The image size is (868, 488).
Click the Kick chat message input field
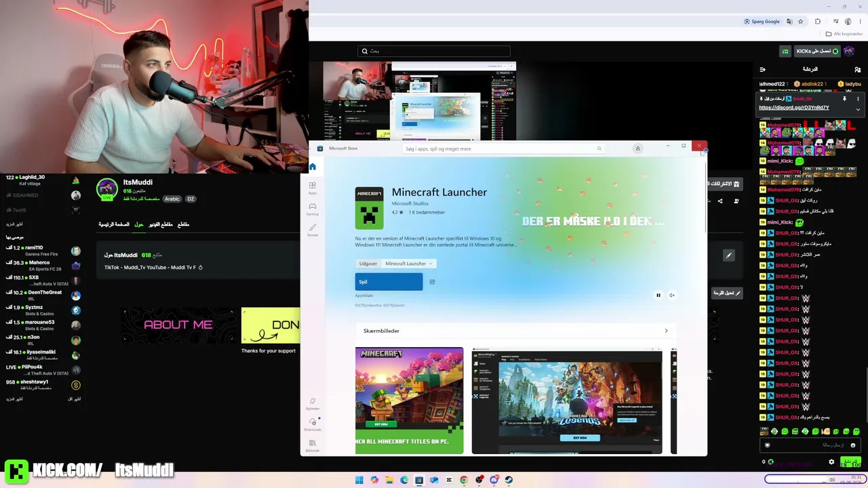[x=810, y=445]
